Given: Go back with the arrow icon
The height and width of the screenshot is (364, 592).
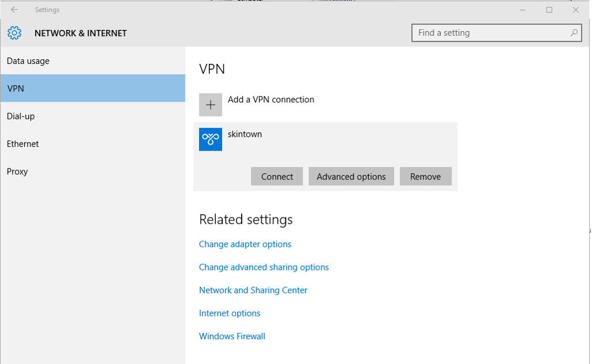Looking at the screenshot, I should click(x=14, y=10).
